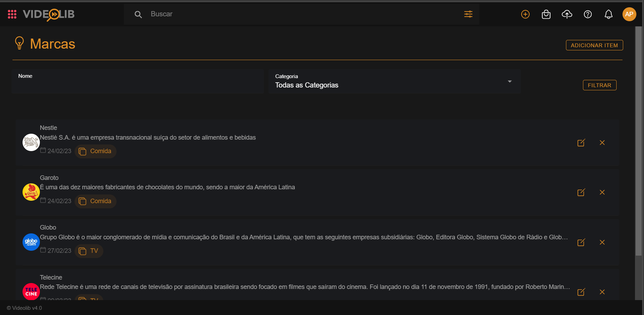The image size is (644, 315).
Task: Click the ADICIONAR ITEM button
Action: (594, 45)
